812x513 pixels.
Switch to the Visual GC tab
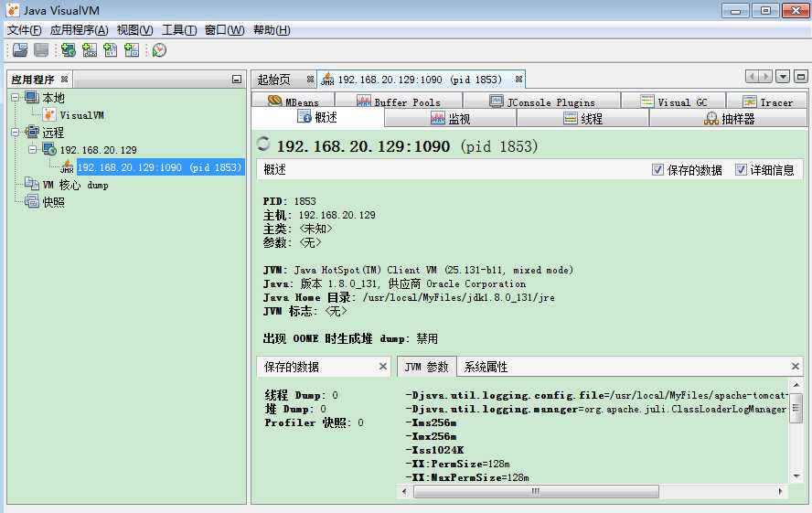tap(673, 101)
